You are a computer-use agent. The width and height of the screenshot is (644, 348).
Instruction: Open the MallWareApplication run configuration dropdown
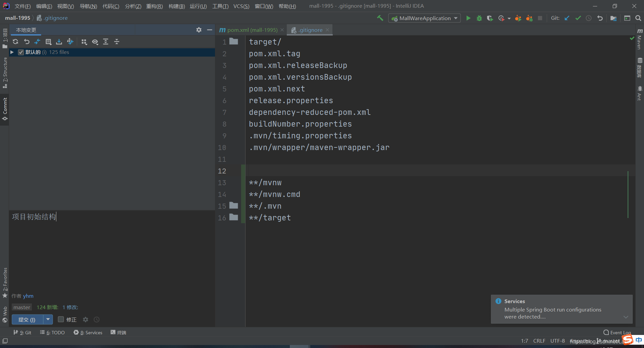pyautogui.click(x=424, y=18)
